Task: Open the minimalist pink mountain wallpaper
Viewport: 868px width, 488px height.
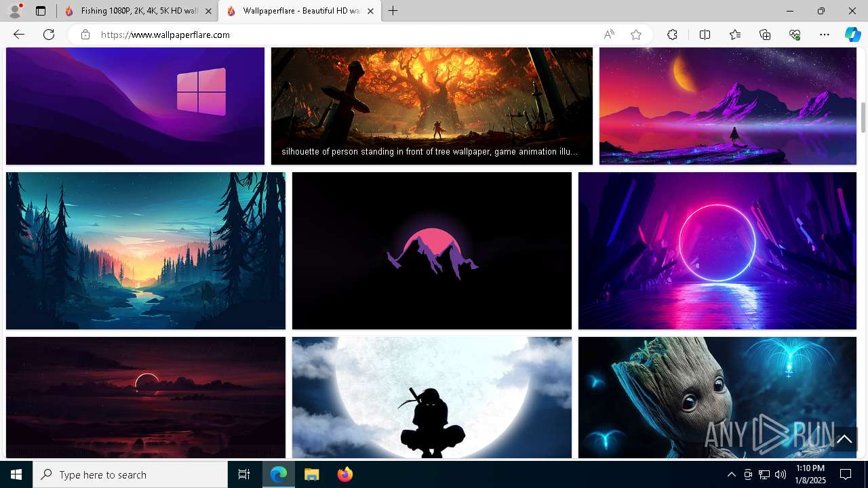Action: (432, 251)
